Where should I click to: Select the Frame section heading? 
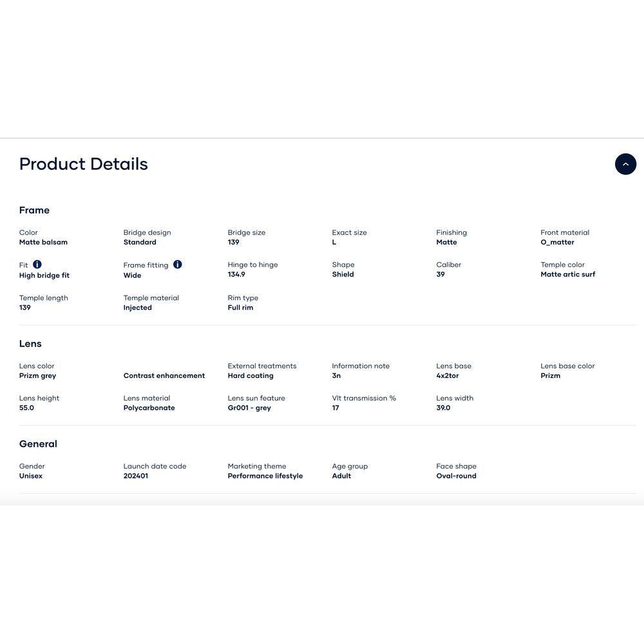pyautogui.click(x=34, y=211)
